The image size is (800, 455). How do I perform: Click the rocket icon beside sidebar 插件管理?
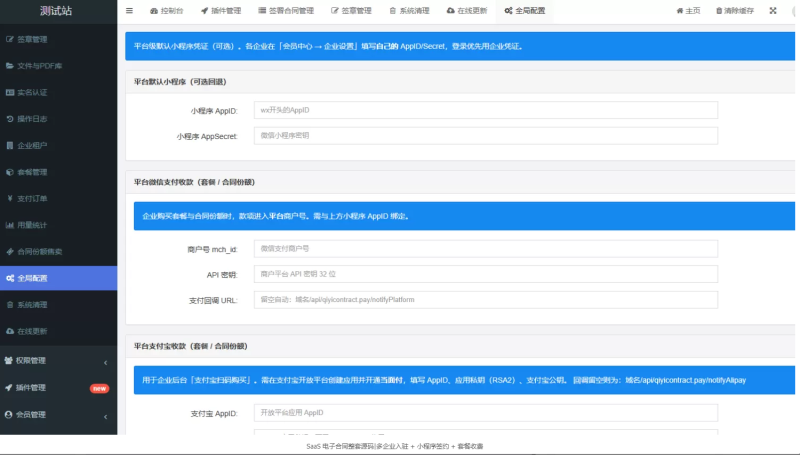click(8, 388)
